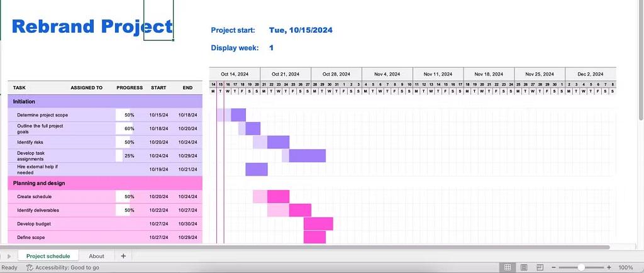Switch to Page Break Preview view

[x=540, y=267]
